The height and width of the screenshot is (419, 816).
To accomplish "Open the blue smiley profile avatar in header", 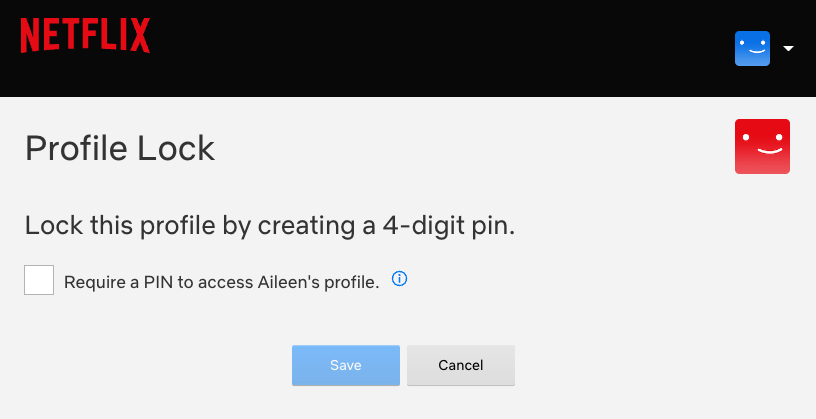I will pyautogui.click(x=752, y=48).
